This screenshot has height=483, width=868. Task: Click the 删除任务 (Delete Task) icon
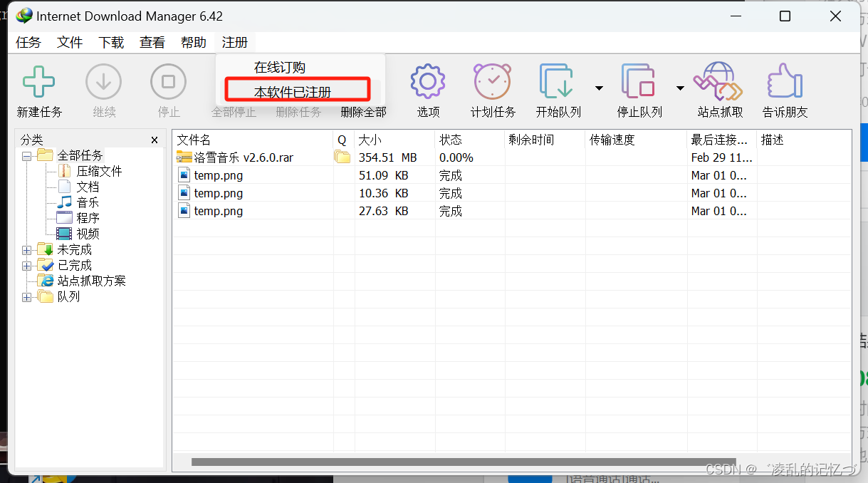[x=298, y=113]
